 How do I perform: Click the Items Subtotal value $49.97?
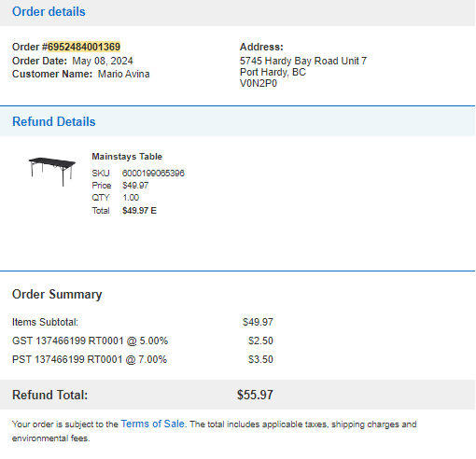click(258, 322)
